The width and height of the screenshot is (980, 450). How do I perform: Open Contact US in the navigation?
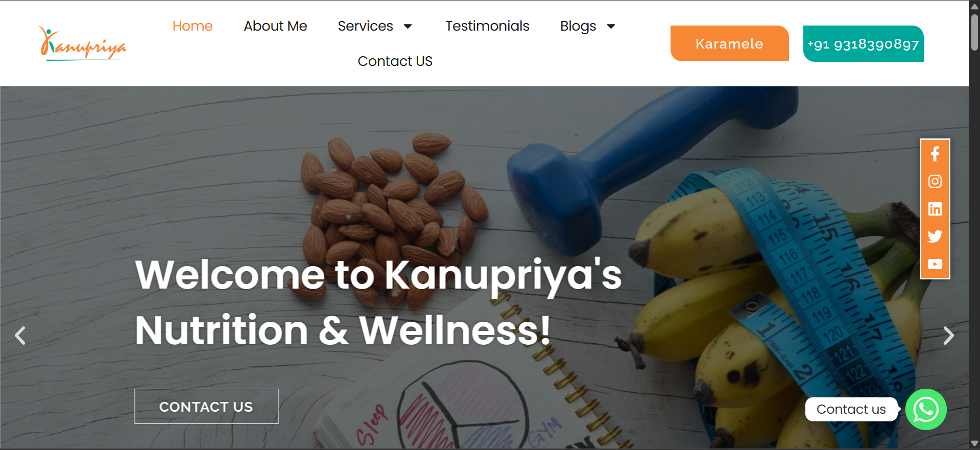[x=395, y=61]
